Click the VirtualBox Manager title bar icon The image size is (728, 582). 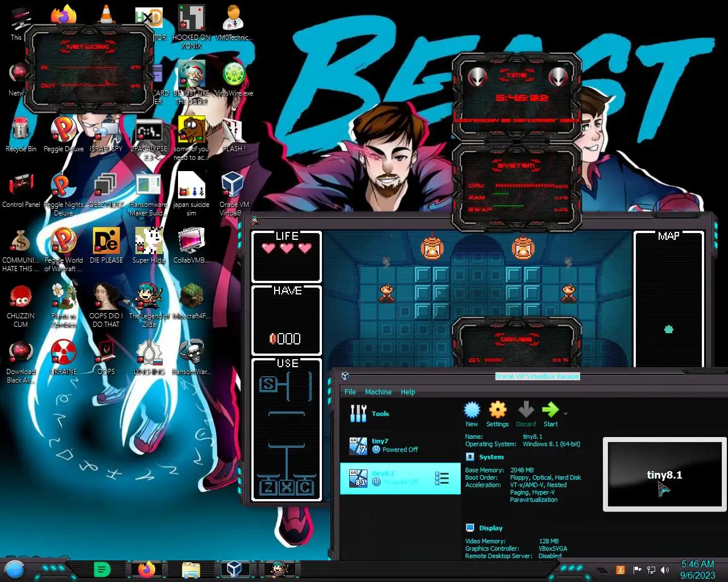(345, 376)
